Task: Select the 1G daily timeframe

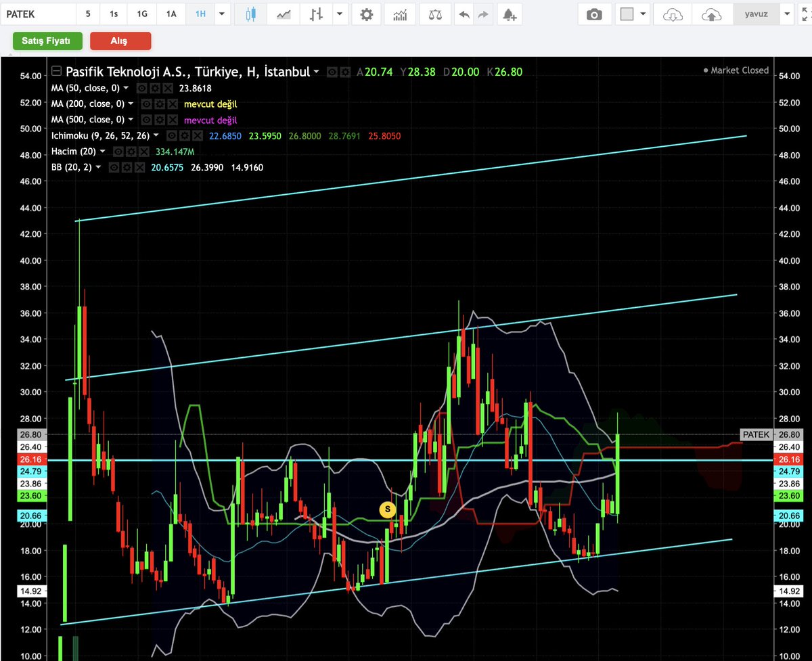Action: click(142, 14)
